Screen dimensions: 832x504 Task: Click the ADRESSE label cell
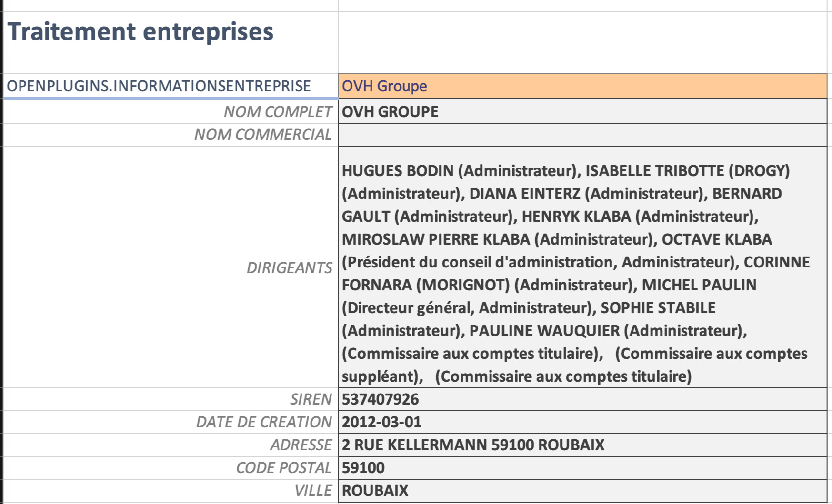pos(170,445)
